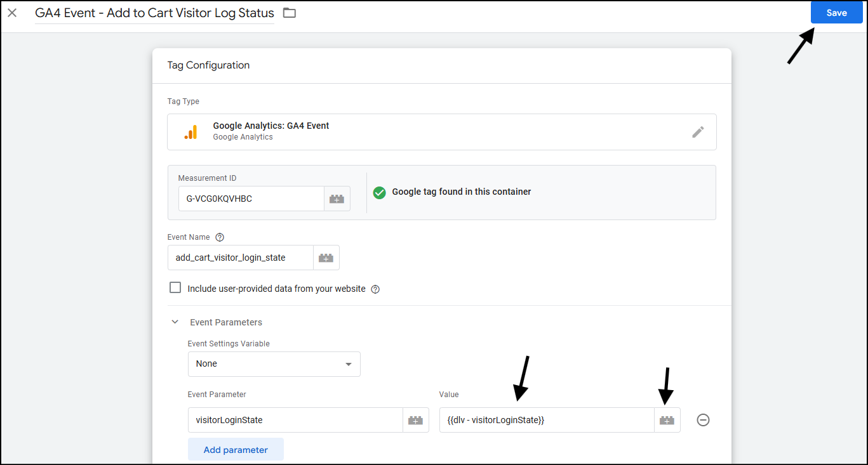The image size is (868, 465).
Task: Click the Google Analytics logo icon
Action: tap(190, 132)
